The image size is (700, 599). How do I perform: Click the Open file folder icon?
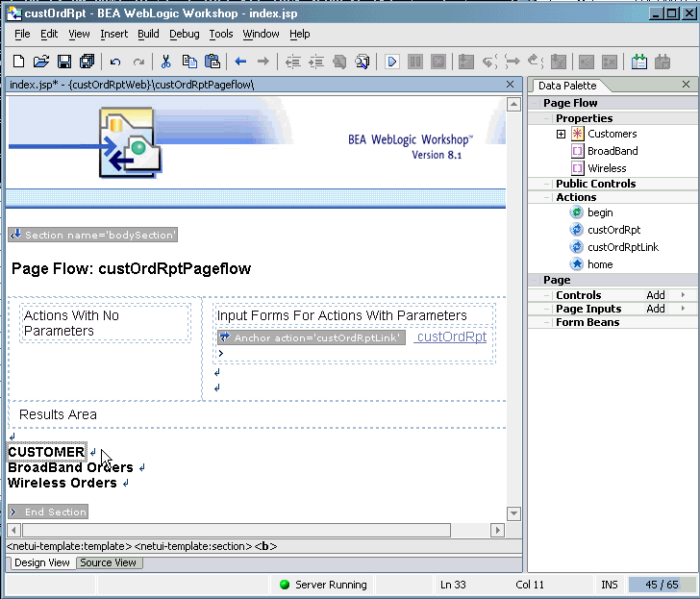41,62
